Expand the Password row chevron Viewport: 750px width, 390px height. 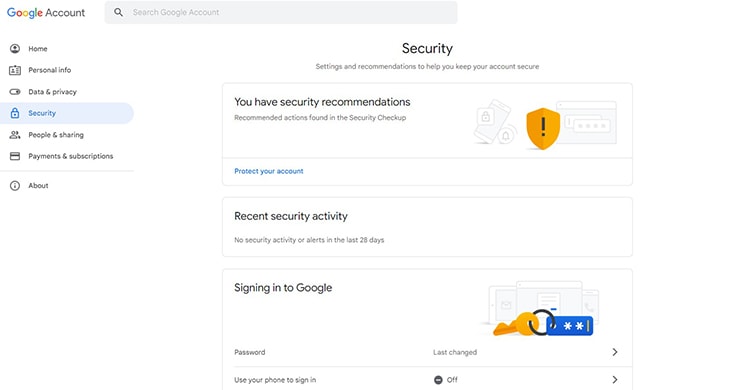point(615,352)
